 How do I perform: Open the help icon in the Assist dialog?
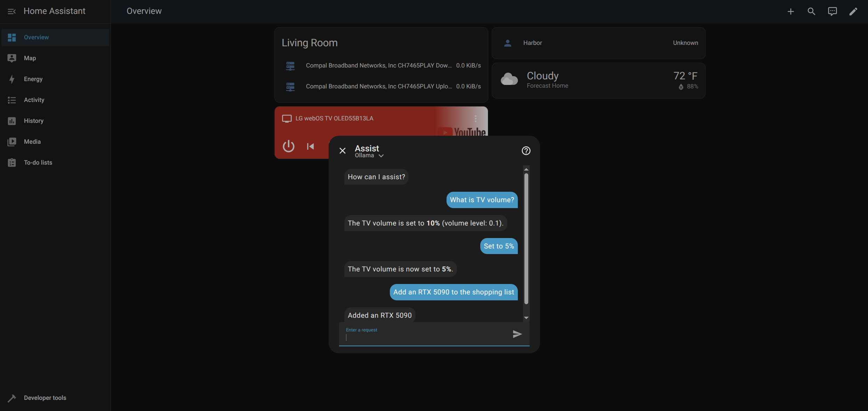point(525,151)
